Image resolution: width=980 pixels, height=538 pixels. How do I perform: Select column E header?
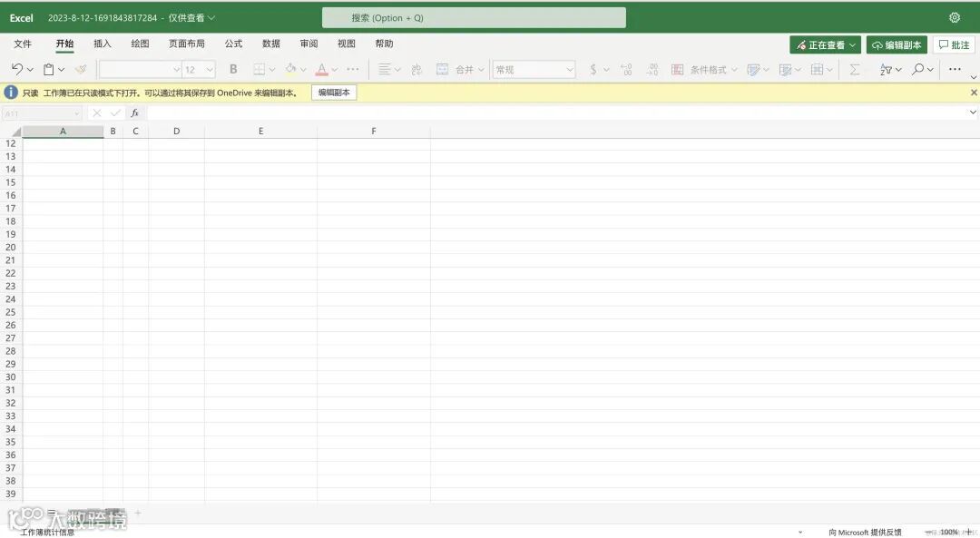[x=260, y=132]
